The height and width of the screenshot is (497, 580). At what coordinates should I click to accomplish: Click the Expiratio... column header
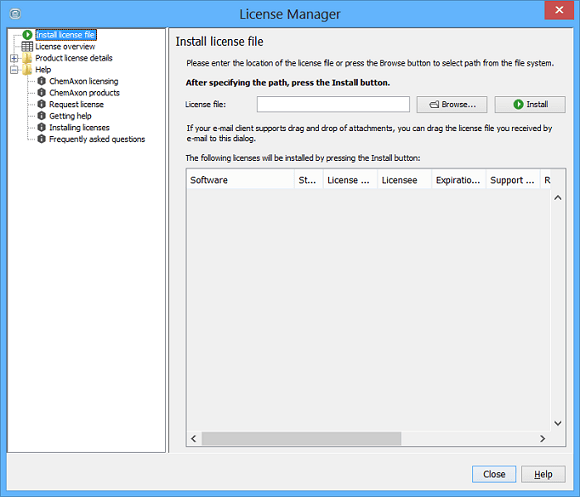pyautogui.click(x=459, y=180)
